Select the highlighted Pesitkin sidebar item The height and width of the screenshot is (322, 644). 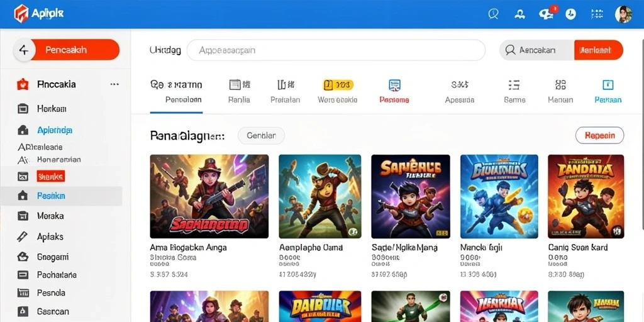[62, 196]
